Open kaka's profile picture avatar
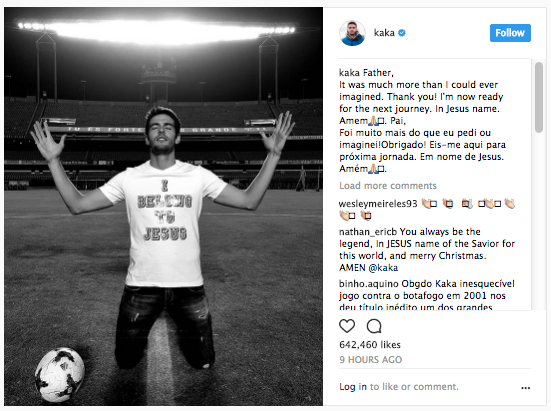The height and width of the screenshot is (411, 551). [352, 33]
